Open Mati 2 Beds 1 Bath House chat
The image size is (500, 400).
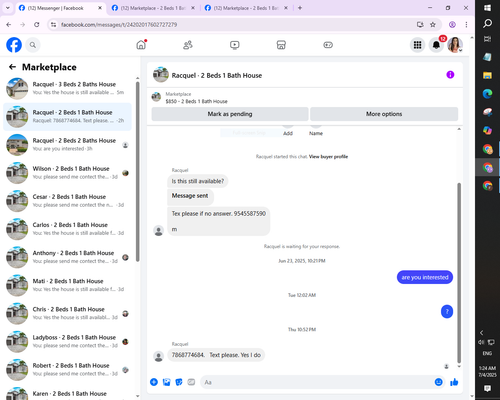click(x=67, y=285)
